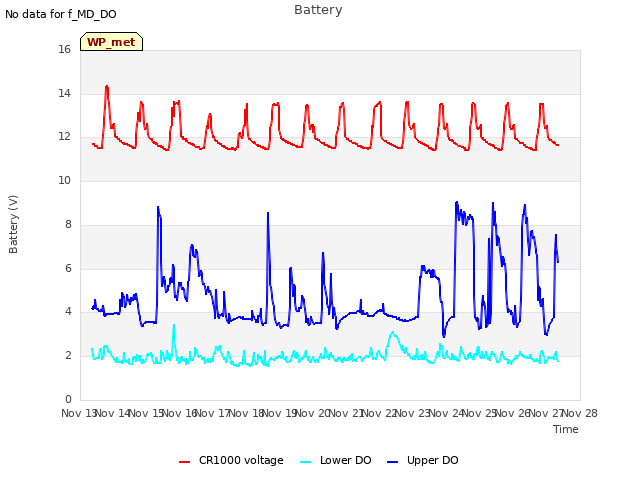The width and height of the screenshot is (640, 480).
Task: Click the y-axis value 14
Action: [x=64, y=93]
